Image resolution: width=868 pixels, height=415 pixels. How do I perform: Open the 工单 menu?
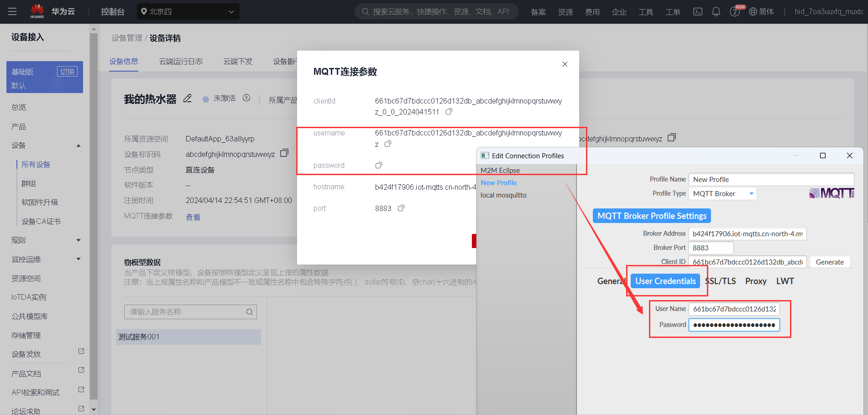pos(673,12)
